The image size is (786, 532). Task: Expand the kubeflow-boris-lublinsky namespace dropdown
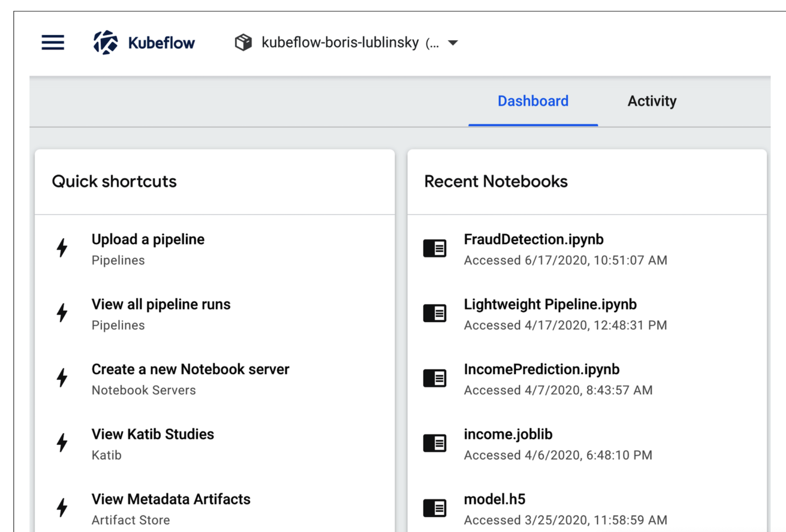pyautogui.click(x=453, y=42)
